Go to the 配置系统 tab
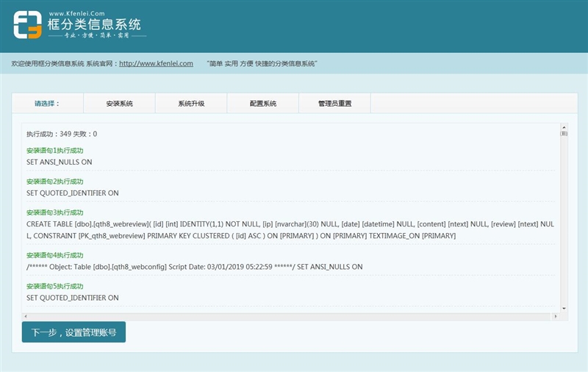The width and height of the screenshot is (588, 372). pyautogui.click(x=263, y=104)
